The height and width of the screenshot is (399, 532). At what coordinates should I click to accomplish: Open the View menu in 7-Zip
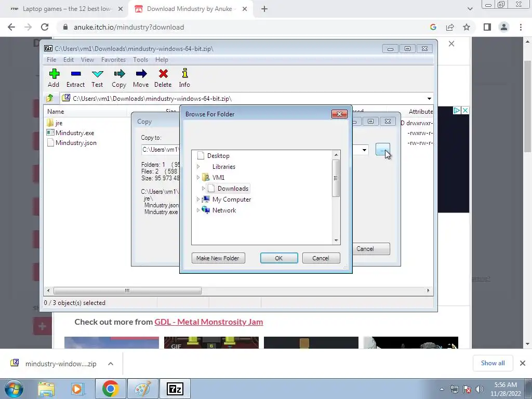pos(87,59)
